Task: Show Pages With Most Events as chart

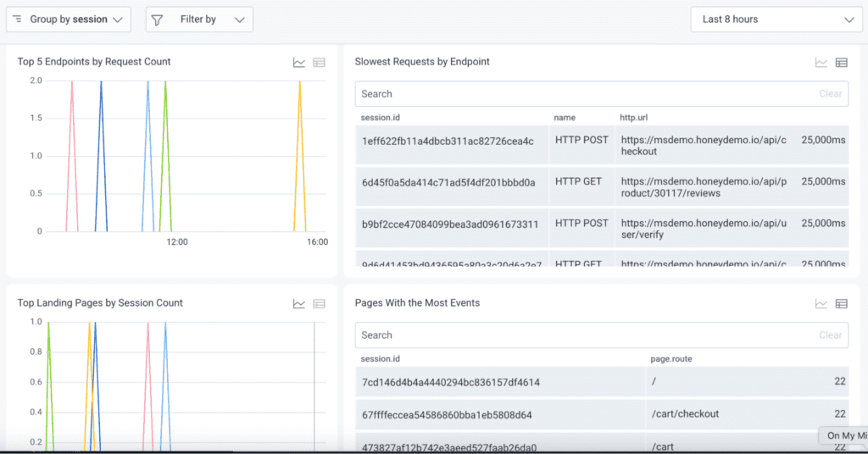Action: click(821, 304)
